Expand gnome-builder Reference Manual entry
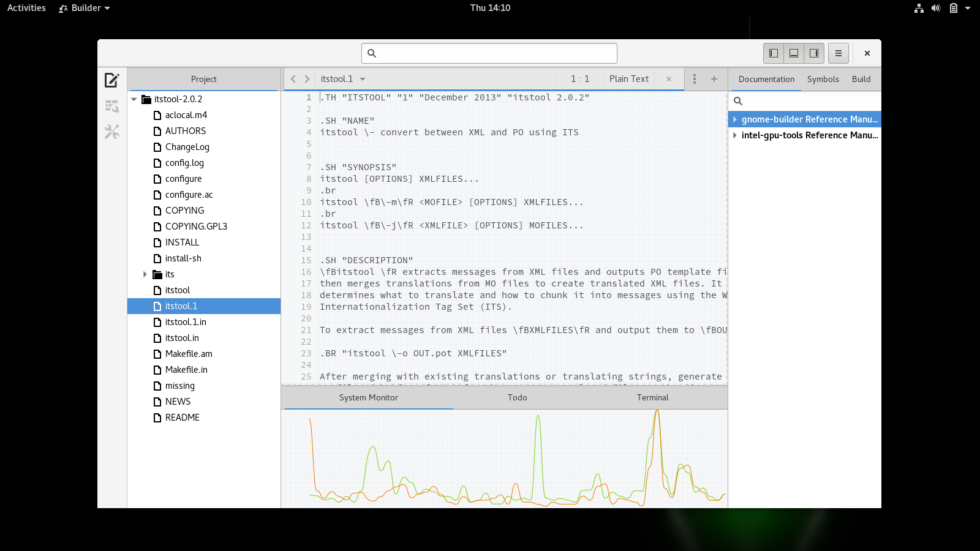 pos(735,119)
